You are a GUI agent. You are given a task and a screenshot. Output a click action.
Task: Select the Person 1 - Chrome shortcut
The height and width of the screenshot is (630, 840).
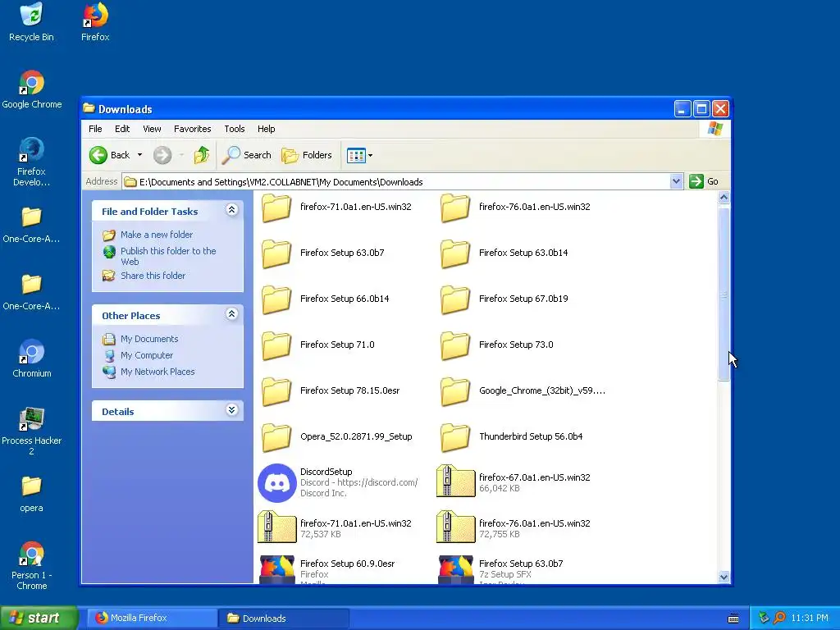tap(32, 564)
